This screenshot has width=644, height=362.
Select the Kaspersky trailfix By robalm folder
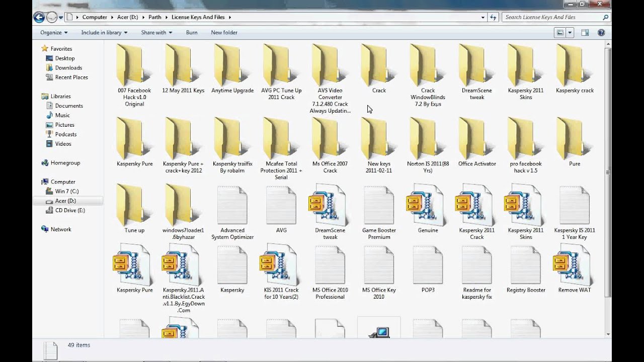232,145
